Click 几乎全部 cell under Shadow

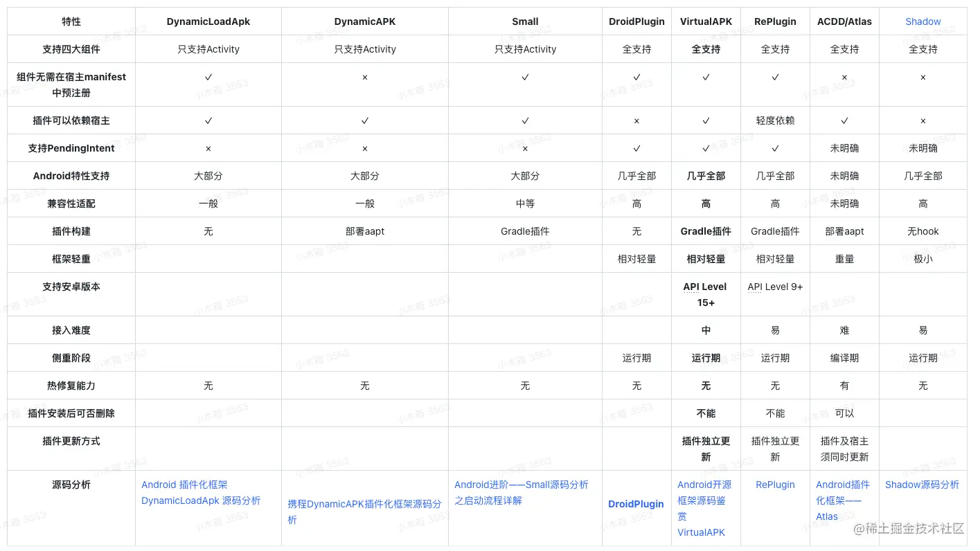click(923, 176)
